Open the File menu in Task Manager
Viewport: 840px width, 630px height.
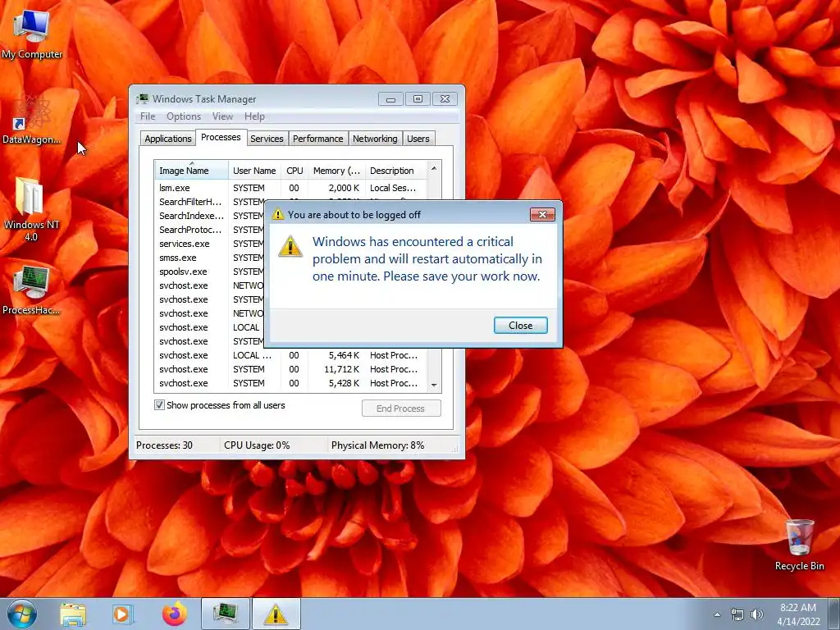click(x=148, y=116)
